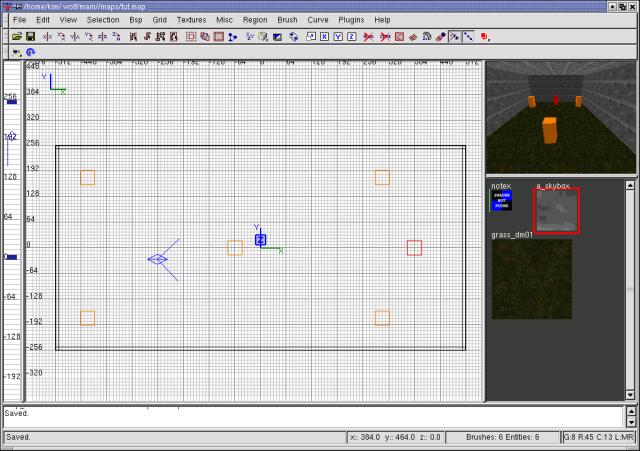Open the Region menu
The width and height of the screenshot is (640, 451).
[255, 20]
